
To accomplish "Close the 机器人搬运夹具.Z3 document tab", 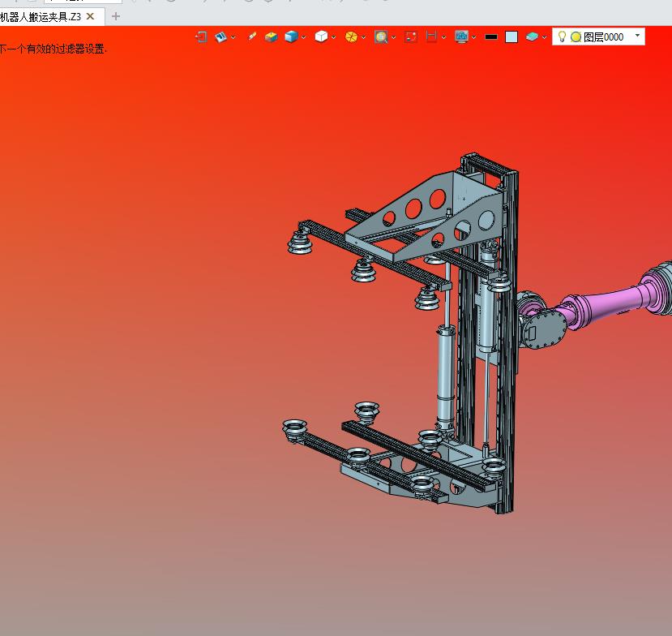I will point(90,16).
